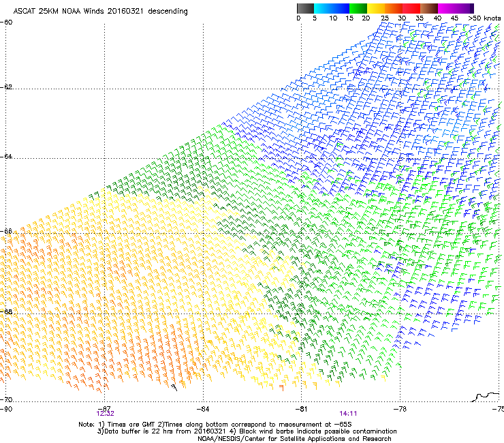Screen dimensions: 504x443
Task: Click the '-87' longitude axis label
Action: (104, 408)
